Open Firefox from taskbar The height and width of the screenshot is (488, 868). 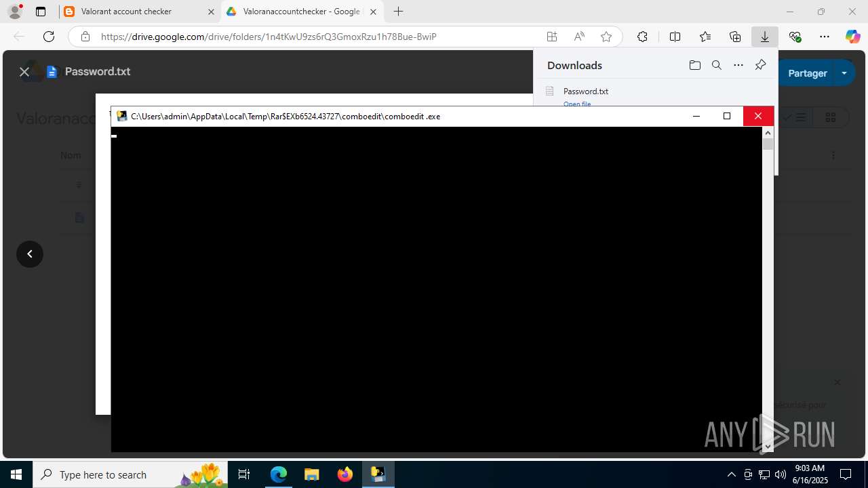coord(345,474)
